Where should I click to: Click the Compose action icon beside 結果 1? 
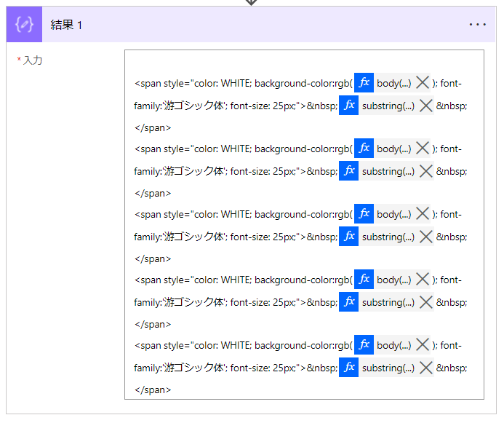(x=24, y=25)
